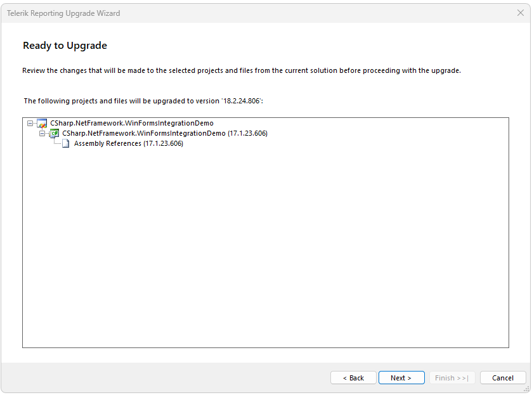
Task: Select the solution name CSharp.NetFramework.WinFormsIntegrationDemo
Action: click(x=132, y=123)
